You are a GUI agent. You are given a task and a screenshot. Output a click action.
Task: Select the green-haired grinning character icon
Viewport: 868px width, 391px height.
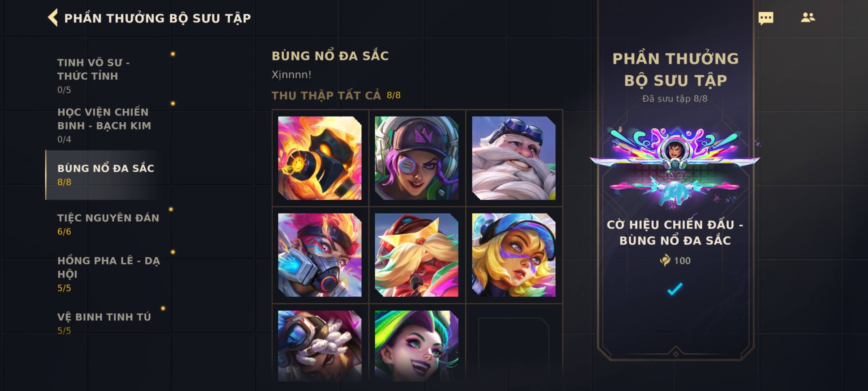[x=417, y=346]
